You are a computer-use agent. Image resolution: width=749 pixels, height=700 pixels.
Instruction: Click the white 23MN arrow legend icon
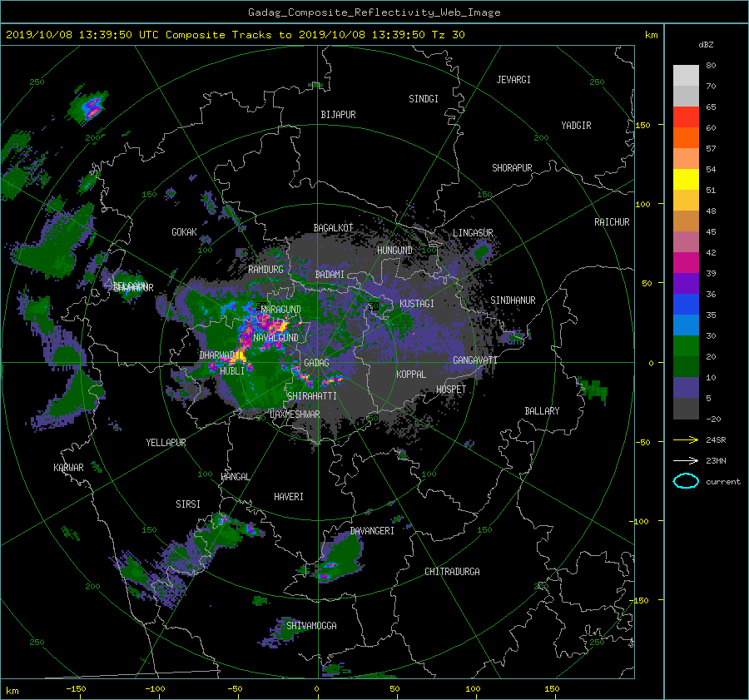coord(686,460)
